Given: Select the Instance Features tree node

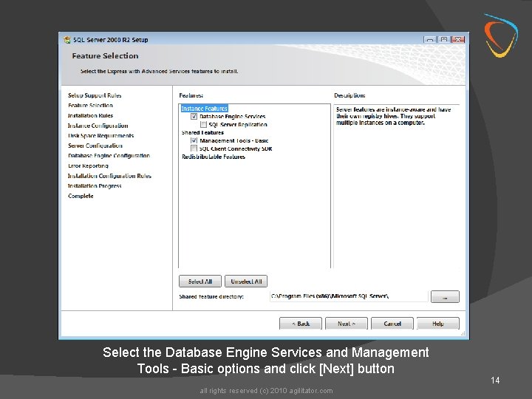Looking at the screenshot, I should 204,108.
